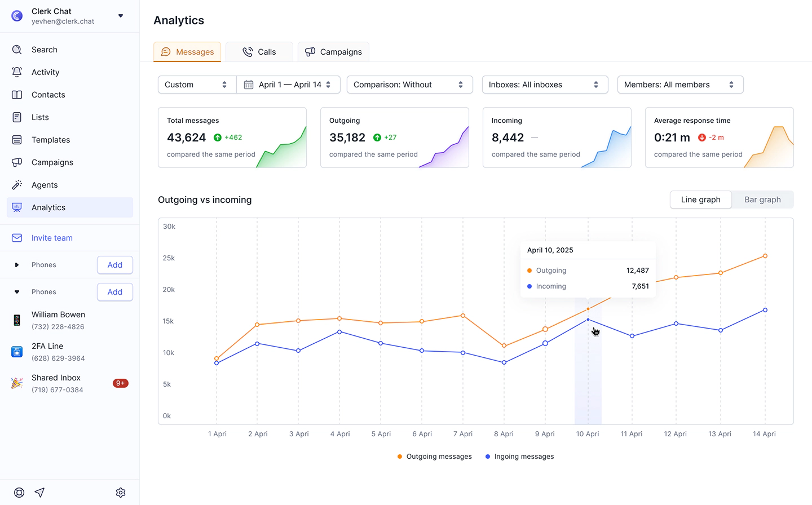The height and width of the screenshot is (505, 812).
Task: Click the settings gear icon at bottom
Action: (x=121, y=493)
